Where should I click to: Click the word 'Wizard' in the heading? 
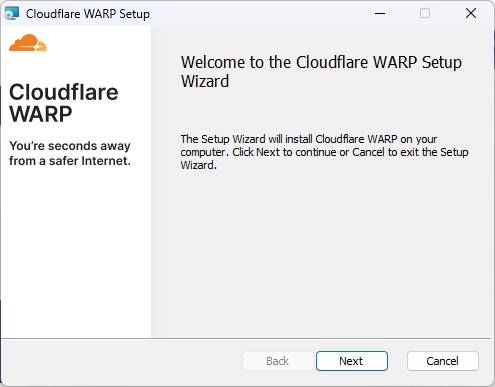pyautogui.click(x=205, y=81)
